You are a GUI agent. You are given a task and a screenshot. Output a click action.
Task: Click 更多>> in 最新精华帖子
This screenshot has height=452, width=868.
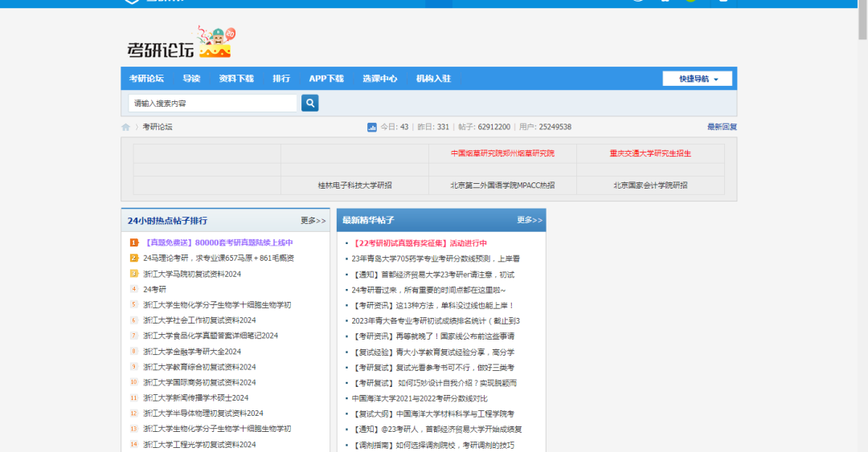529,220
